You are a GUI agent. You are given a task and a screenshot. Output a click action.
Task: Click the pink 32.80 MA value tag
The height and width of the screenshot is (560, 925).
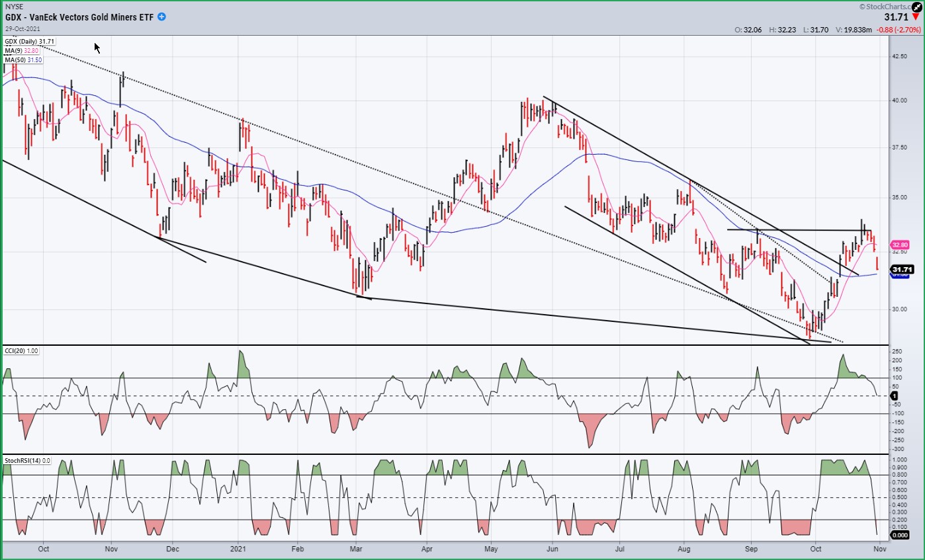(x=901, y=245)
